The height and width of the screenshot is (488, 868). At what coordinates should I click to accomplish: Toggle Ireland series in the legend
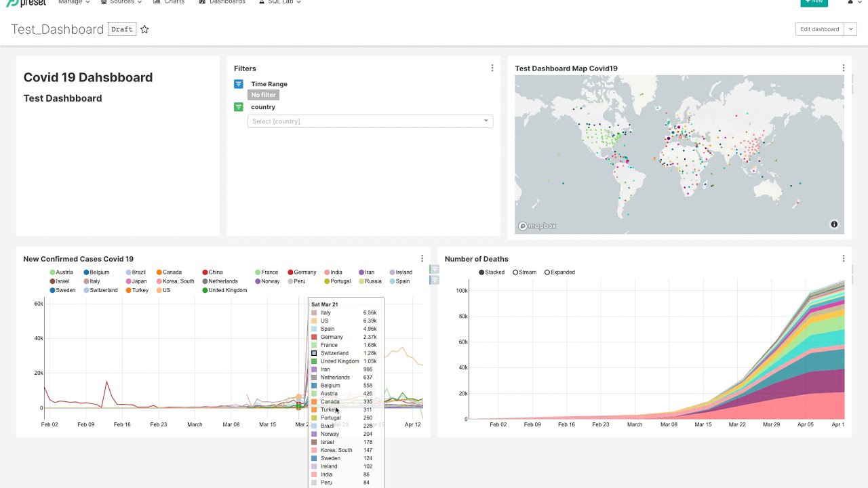(401, 272)
